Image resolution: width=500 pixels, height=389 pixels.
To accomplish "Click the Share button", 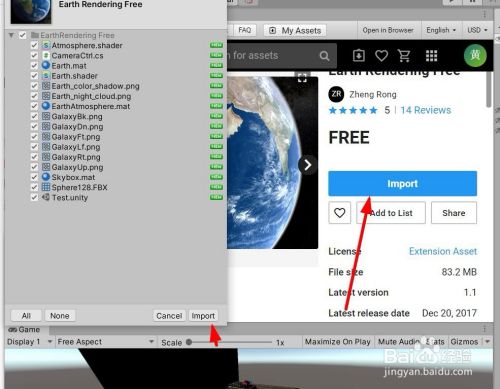I will [454, 213].
